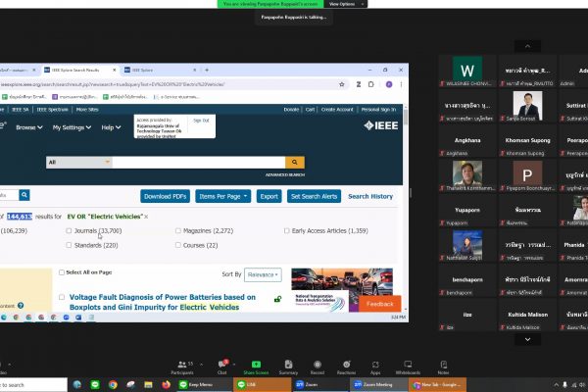Open the Chrome extensions puzzle icon
This screenshot has height=392, width=588.
pos(370,84)
